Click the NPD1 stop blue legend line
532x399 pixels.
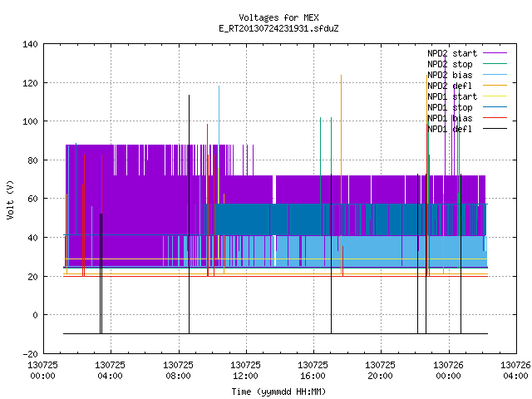pos(495,107)
